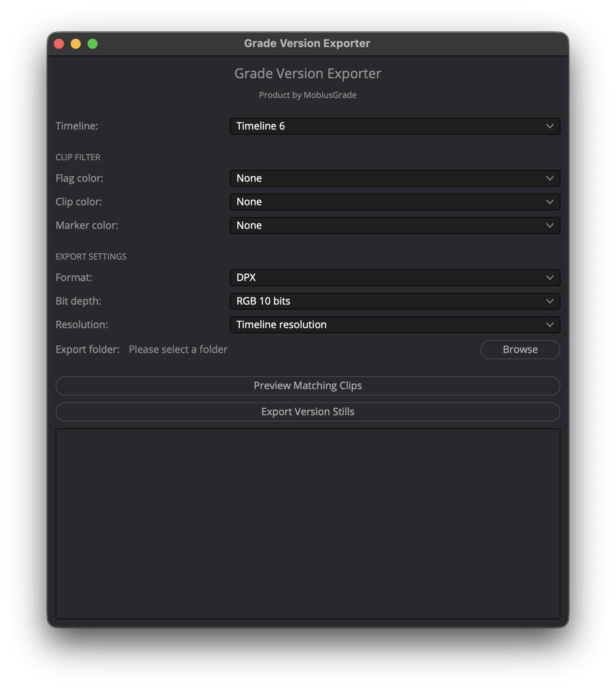
Task: Click the chevron arrow on Flag color
Action: coord(550,178)
